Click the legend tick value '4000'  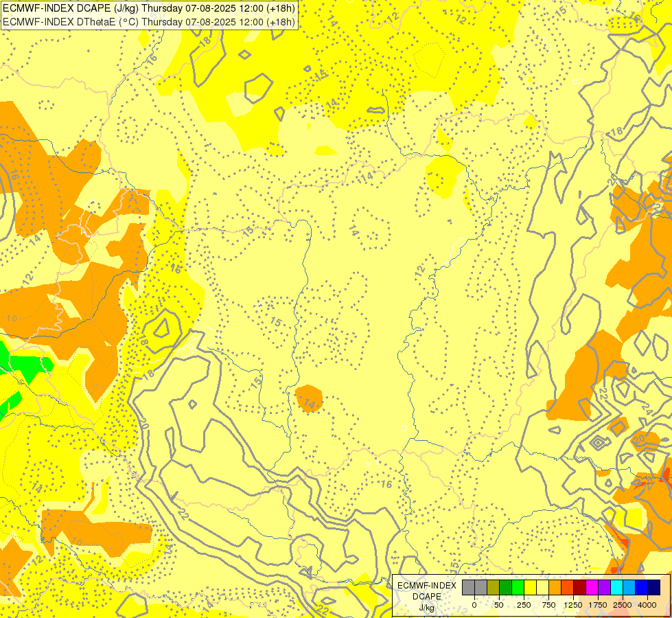(x=647, y=605)
